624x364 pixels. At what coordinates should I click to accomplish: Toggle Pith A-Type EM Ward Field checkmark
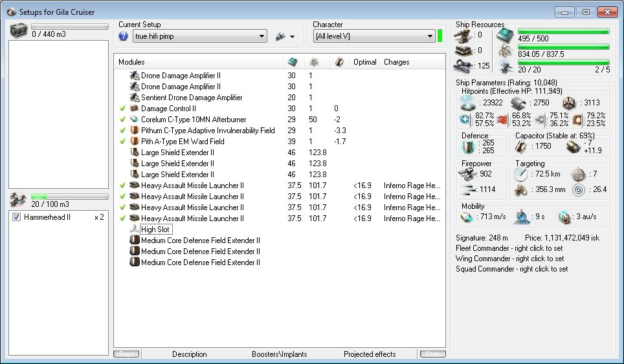122,142
